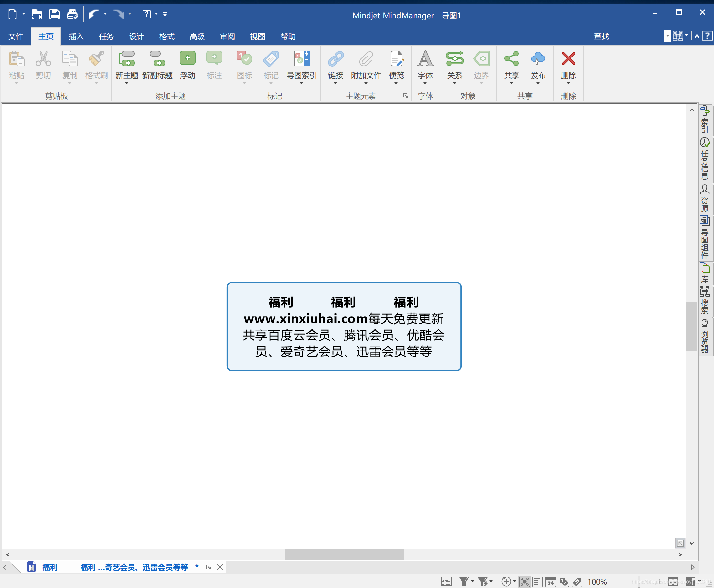Toggle tag view icon in status bar
The height and width of the screenshot is (588, 714).
[577, 581]
